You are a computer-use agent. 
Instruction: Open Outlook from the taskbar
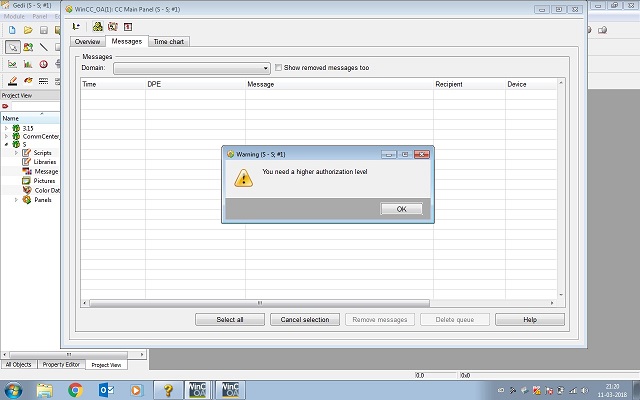pyautogui.click(x=106, y=389)
